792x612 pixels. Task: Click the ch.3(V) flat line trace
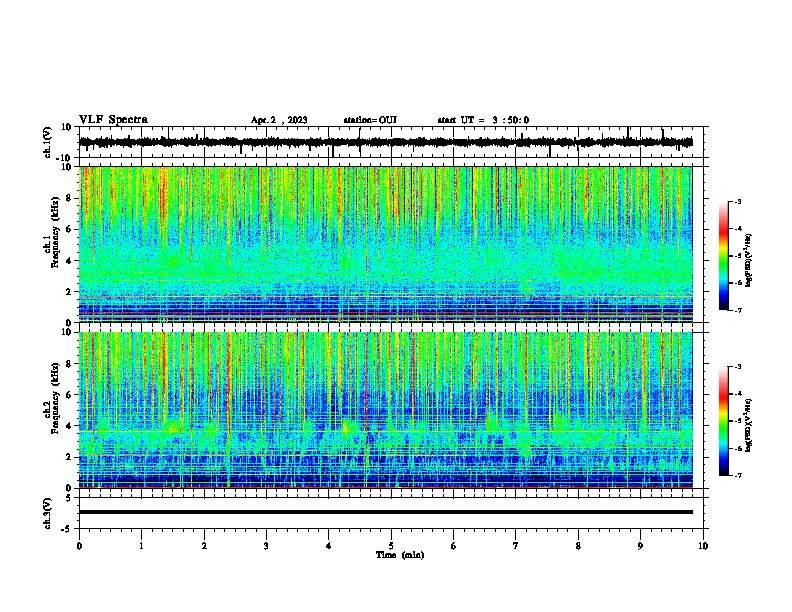386,512
